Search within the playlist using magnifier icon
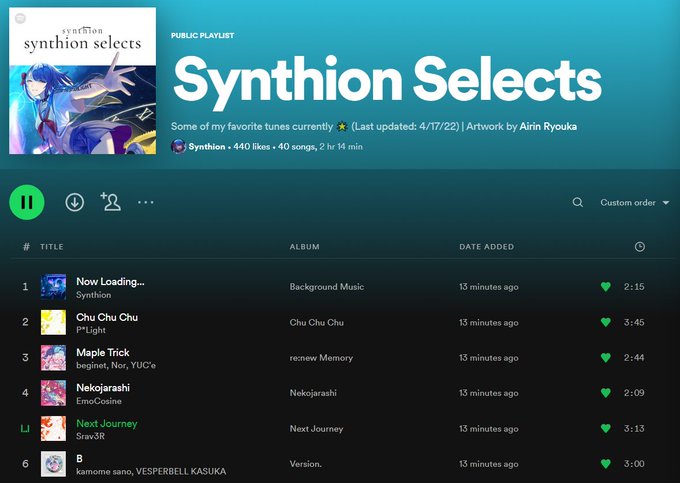Screen dimensions: 680x483 pyautogui.click(x=578, y=202)
